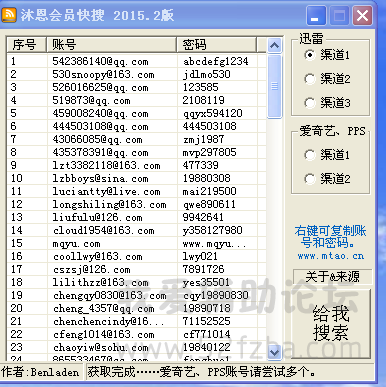Click sequence number 10 cell

pos(17,178)
